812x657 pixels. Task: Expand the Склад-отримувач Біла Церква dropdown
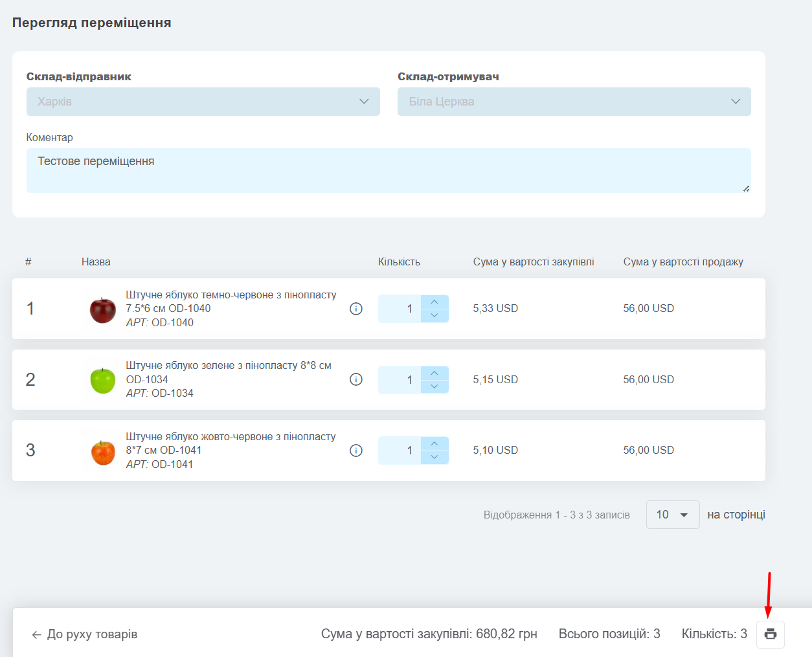click(x=574, y=102)
